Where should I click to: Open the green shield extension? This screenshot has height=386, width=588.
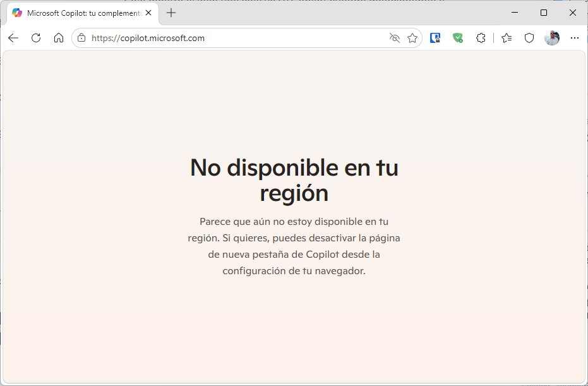(458, 38)
